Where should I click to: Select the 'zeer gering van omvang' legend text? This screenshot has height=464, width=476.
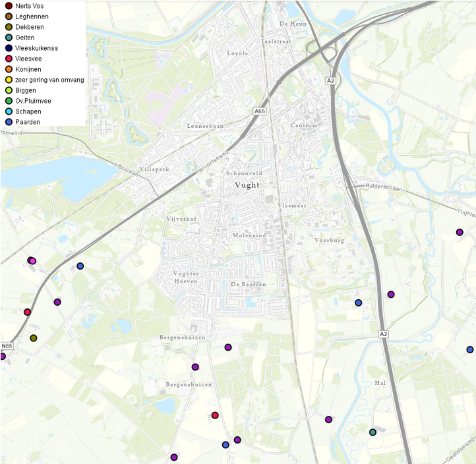tap(49, 80)
